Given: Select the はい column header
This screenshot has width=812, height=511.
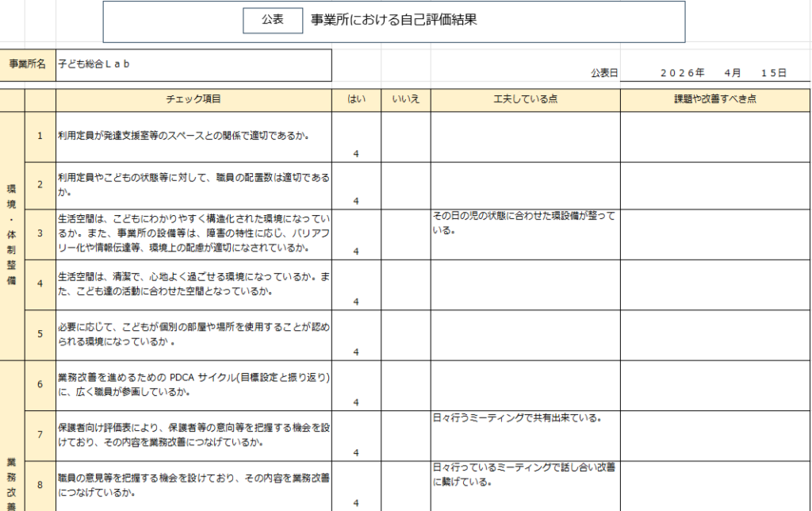Looking at the screenshot, I should coord(356,100).
